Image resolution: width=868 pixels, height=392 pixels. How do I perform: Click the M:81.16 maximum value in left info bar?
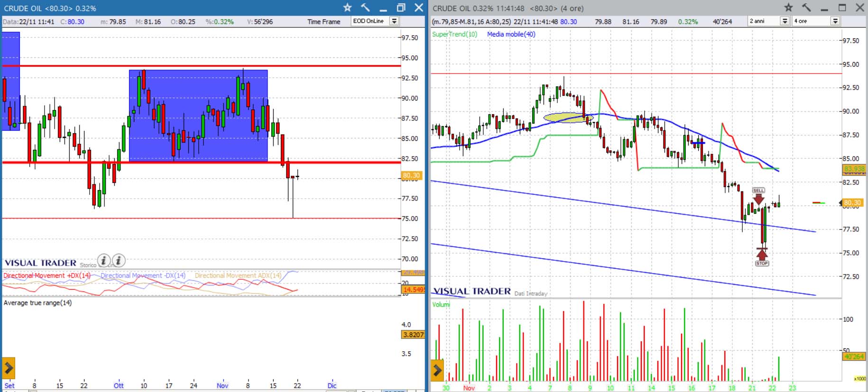[148, 22]
